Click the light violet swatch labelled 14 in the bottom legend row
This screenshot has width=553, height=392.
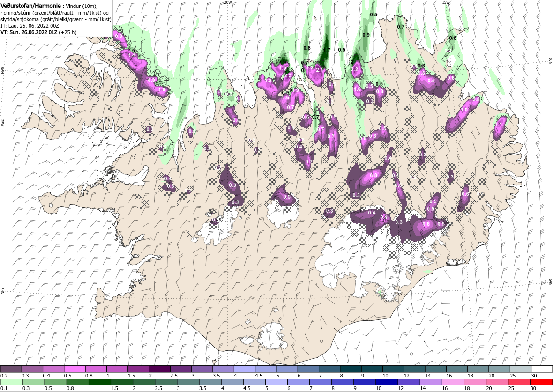coord(431,382)
